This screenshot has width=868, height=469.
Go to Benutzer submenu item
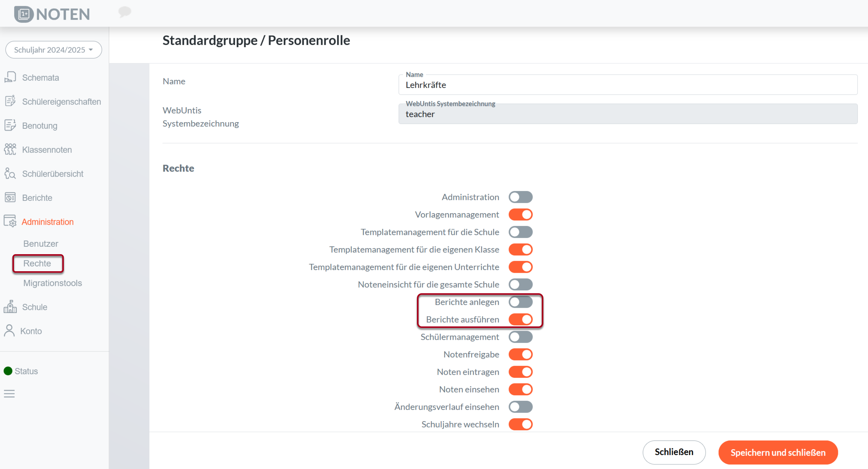tap(41, 243)
